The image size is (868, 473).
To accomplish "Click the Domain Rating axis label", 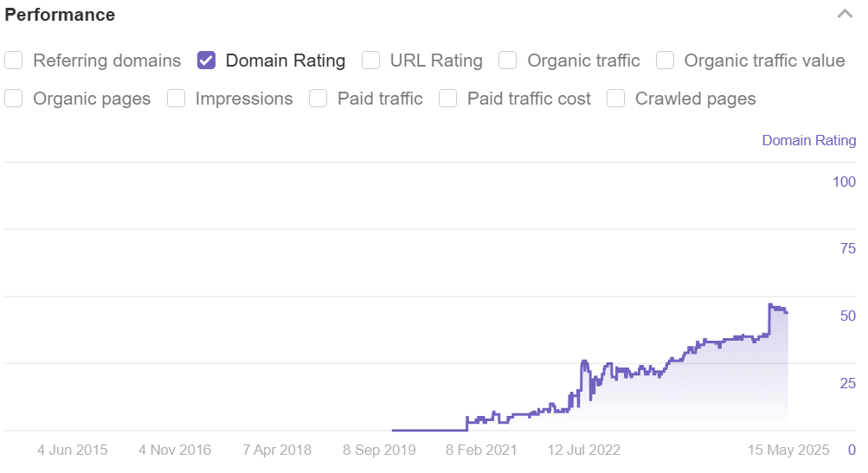I will coord(809,141).
